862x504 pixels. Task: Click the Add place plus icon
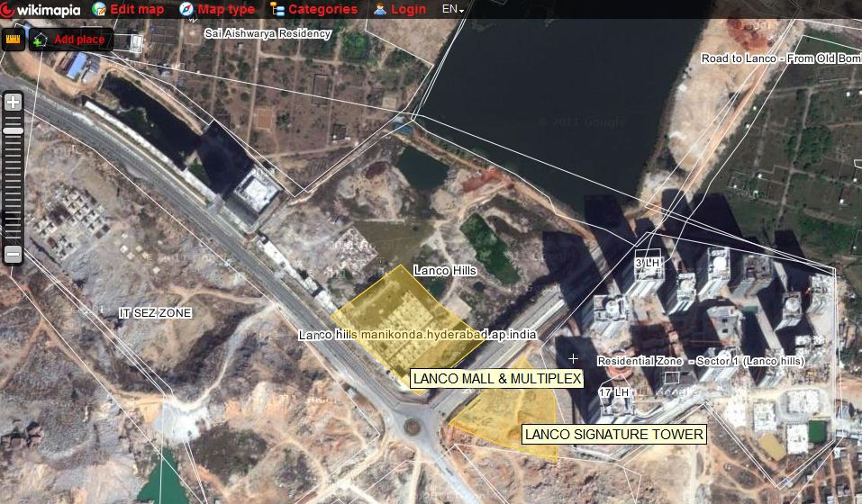pyautogui.click(x=40, y=40)
